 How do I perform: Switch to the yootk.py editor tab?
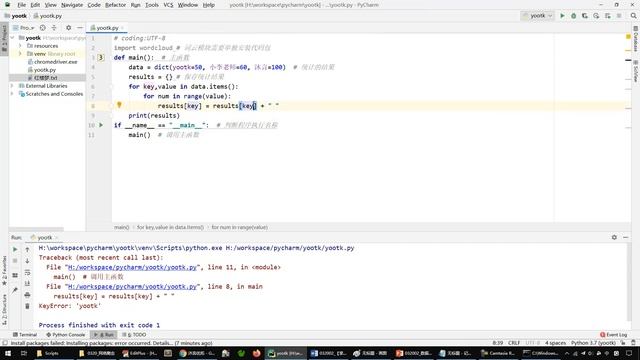[107, 28]
